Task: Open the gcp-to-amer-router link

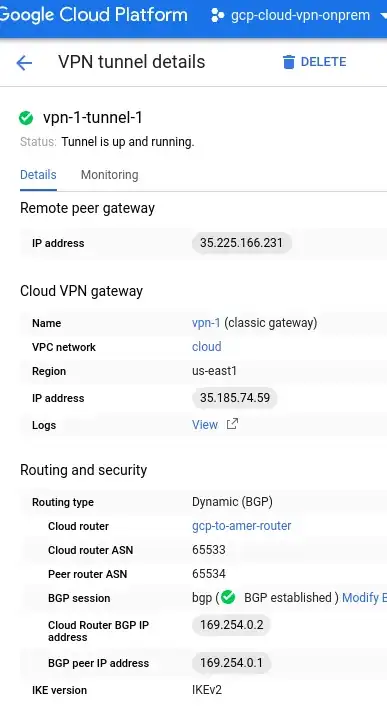Action: click(242, 526)
